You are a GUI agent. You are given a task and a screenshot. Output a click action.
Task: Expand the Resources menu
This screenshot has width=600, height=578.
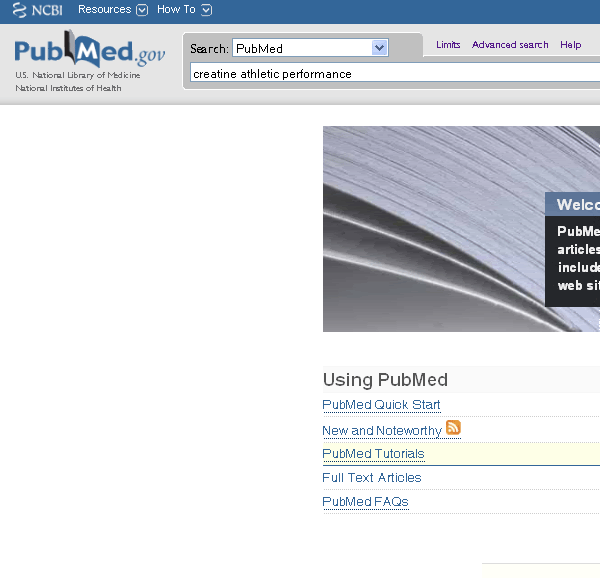(x=112, y=10)
